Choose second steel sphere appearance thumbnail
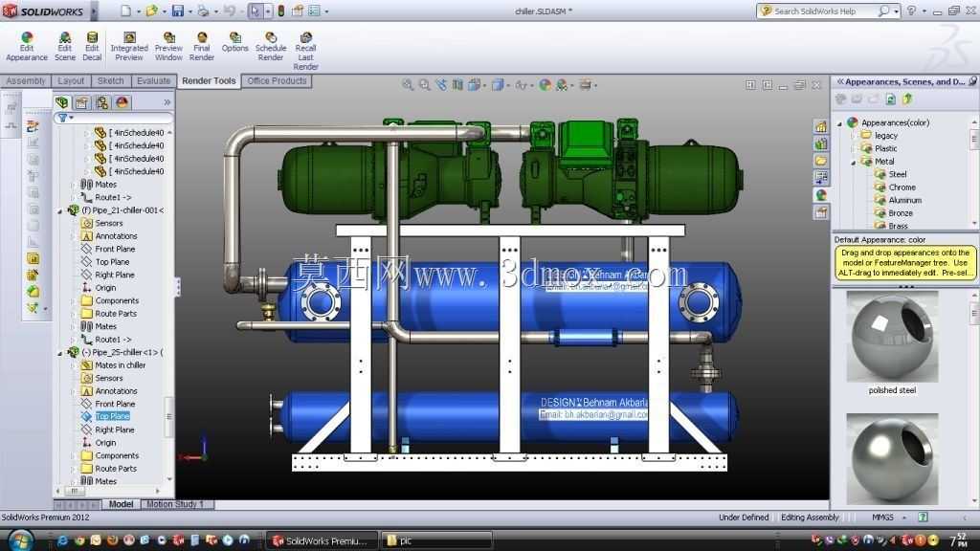Viewport: 980px width, 551px height. tap(892, 459)
